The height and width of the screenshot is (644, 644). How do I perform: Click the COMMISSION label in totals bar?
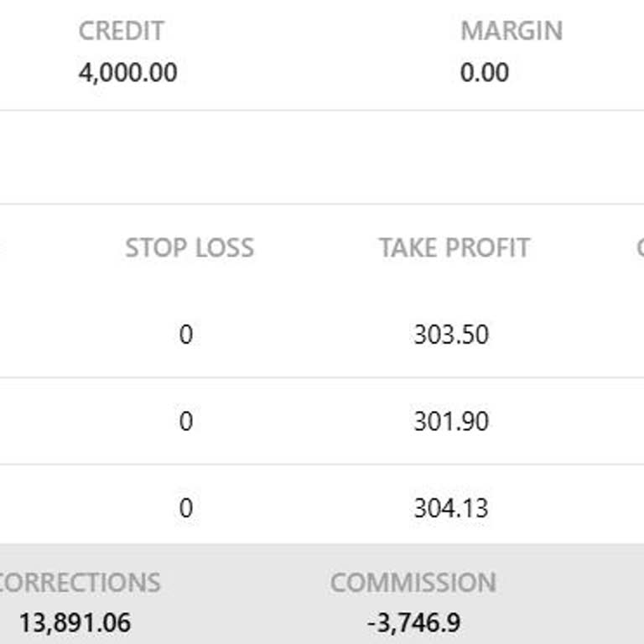pyautogui.click(x=413, y=582)
